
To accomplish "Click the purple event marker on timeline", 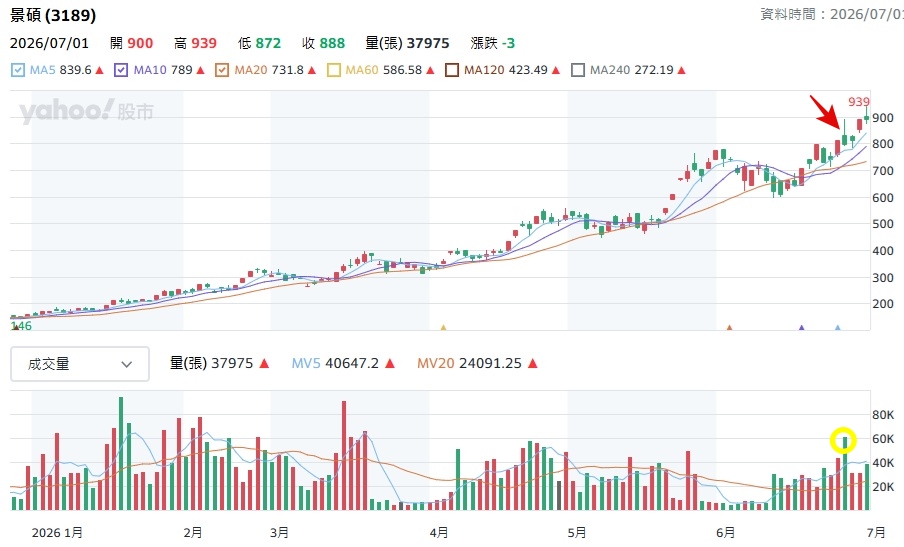I will click(x=801, y=327).
